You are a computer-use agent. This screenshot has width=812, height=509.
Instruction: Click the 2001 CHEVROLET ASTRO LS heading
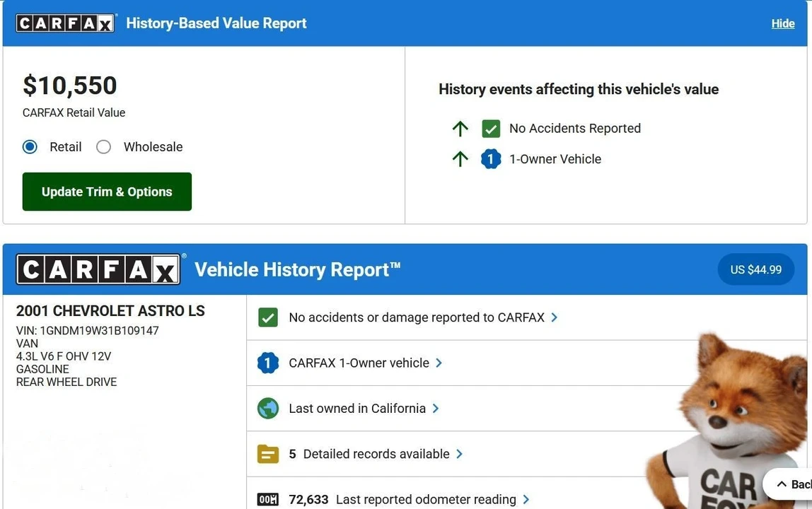110,310
